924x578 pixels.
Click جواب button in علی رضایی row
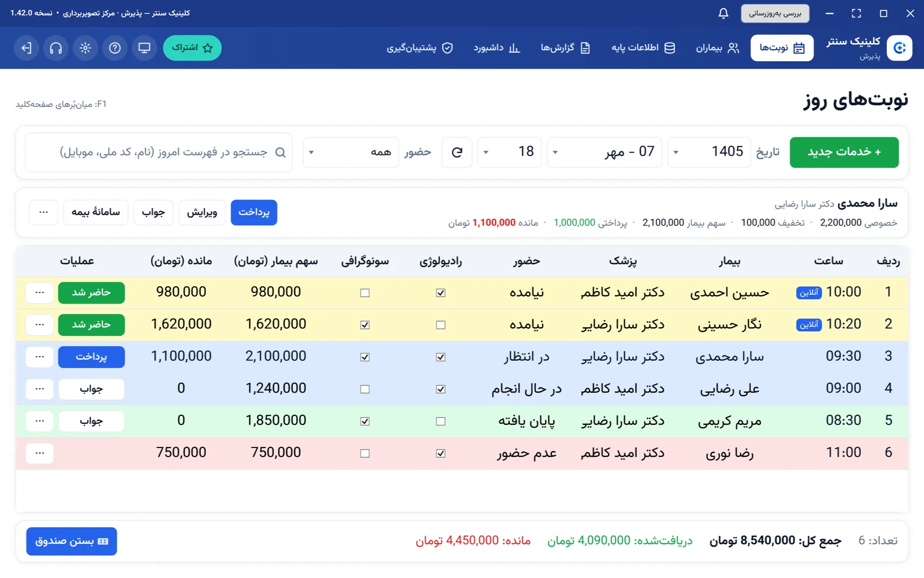click(x=91, y=389)
